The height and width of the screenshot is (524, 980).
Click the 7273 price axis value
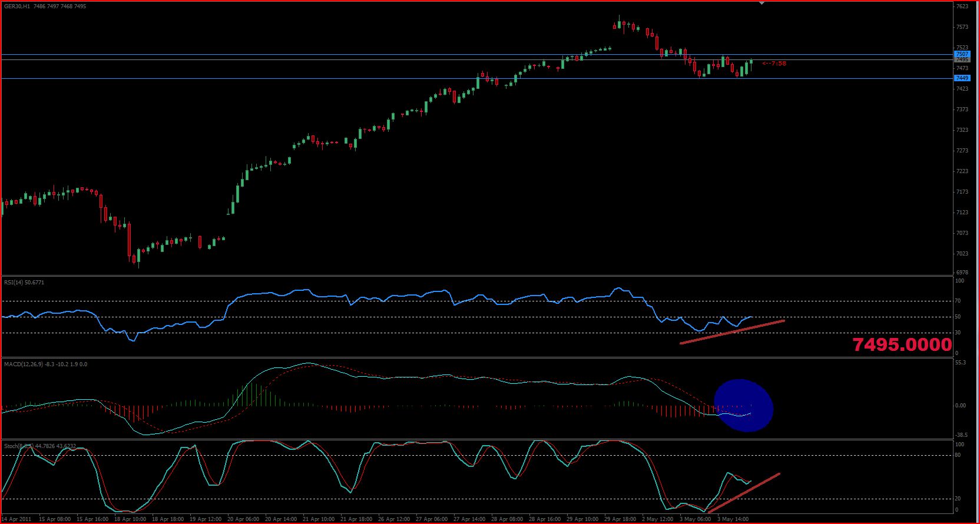tap(962, 151)
